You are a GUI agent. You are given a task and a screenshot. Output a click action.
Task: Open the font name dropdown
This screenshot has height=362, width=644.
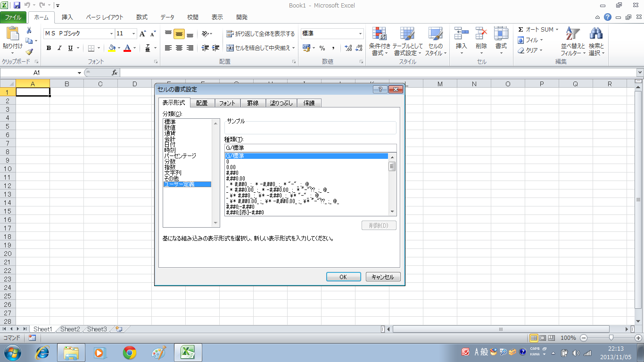pyautogui.click(x=112, y=34)
